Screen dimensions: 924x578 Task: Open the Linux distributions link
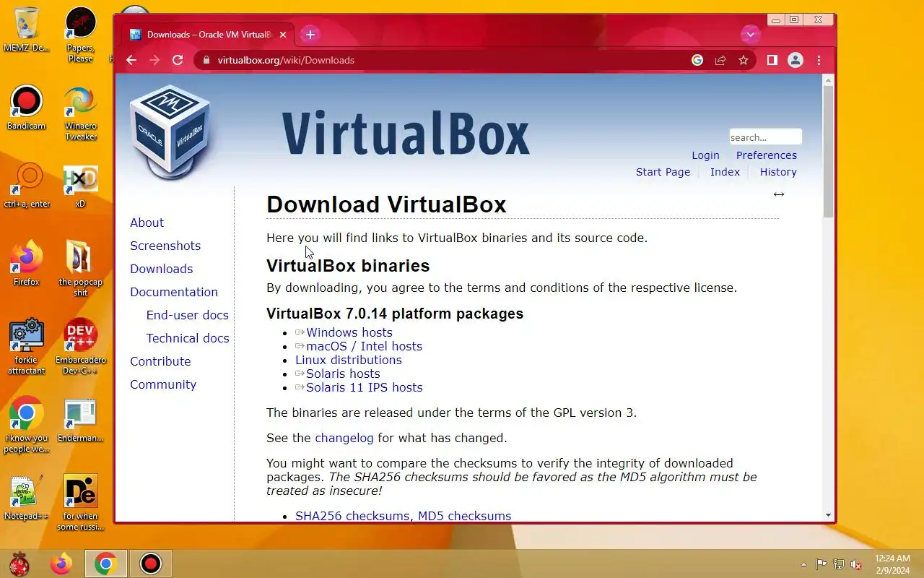(349, 360)
